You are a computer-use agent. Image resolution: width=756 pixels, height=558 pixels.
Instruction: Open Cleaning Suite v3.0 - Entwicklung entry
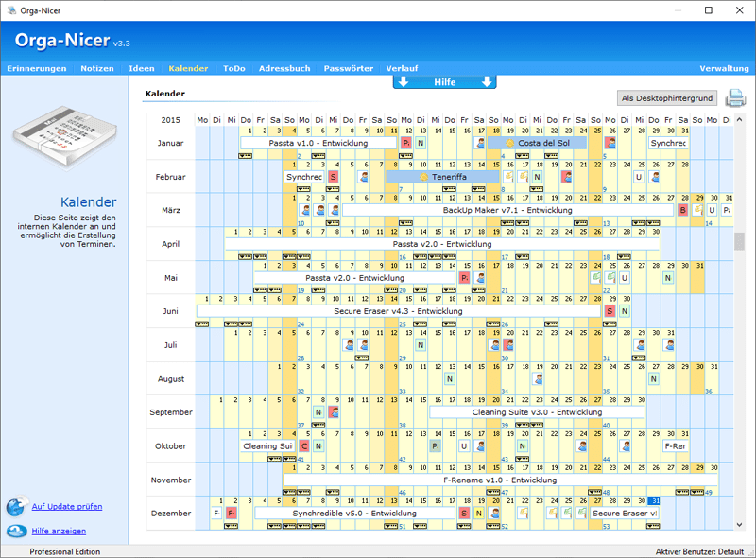[537, 412]
